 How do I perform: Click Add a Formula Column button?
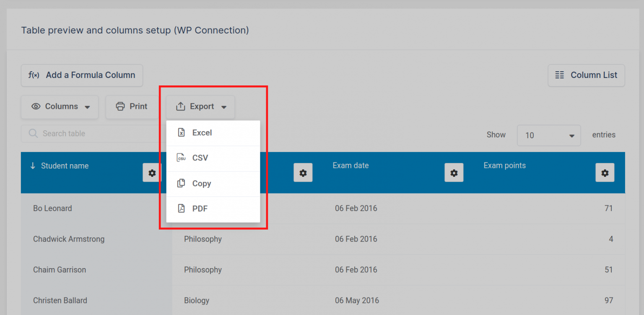(82, 75)
